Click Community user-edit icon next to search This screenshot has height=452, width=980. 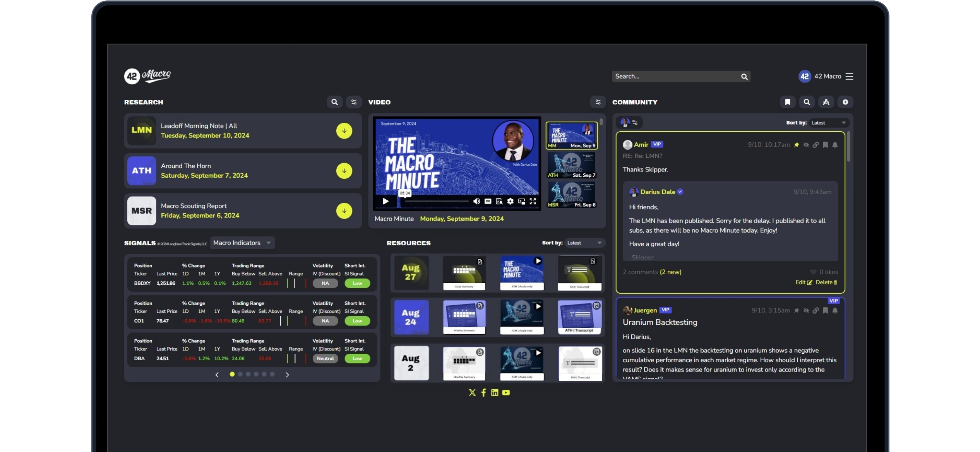point(826,102)
